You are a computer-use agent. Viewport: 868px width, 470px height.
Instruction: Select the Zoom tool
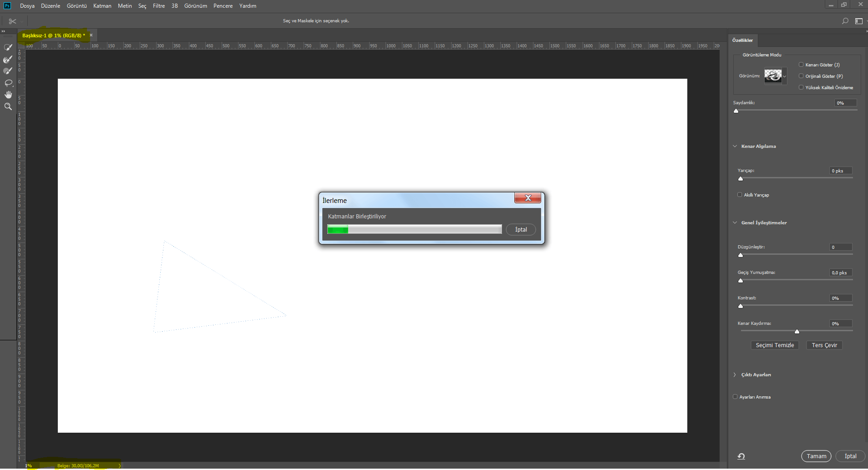click(8, 106)
